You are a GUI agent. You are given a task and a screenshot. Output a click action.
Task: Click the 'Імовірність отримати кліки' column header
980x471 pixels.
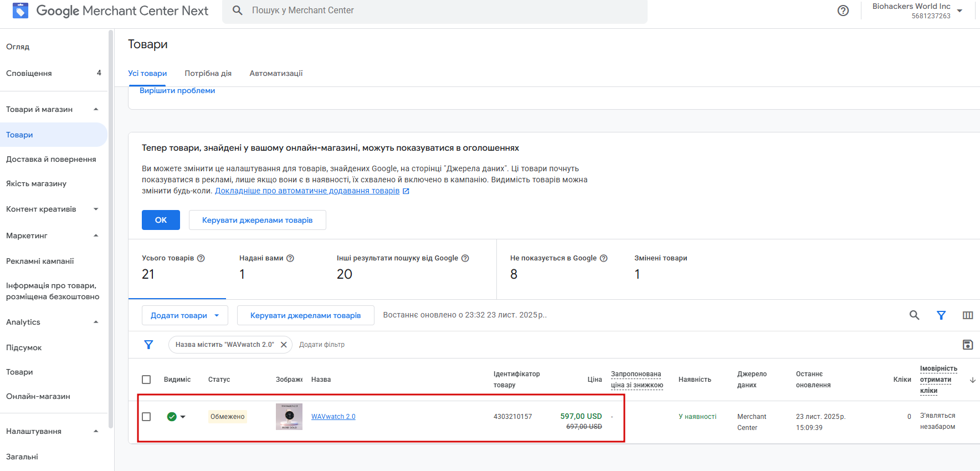938,380
